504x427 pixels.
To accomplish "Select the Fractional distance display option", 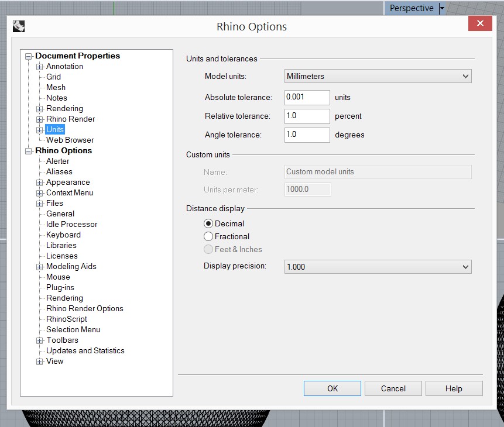I will [x=227, y=236].
